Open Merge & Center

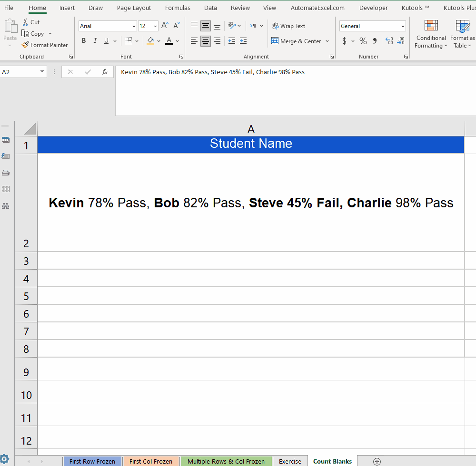point(297,41)
